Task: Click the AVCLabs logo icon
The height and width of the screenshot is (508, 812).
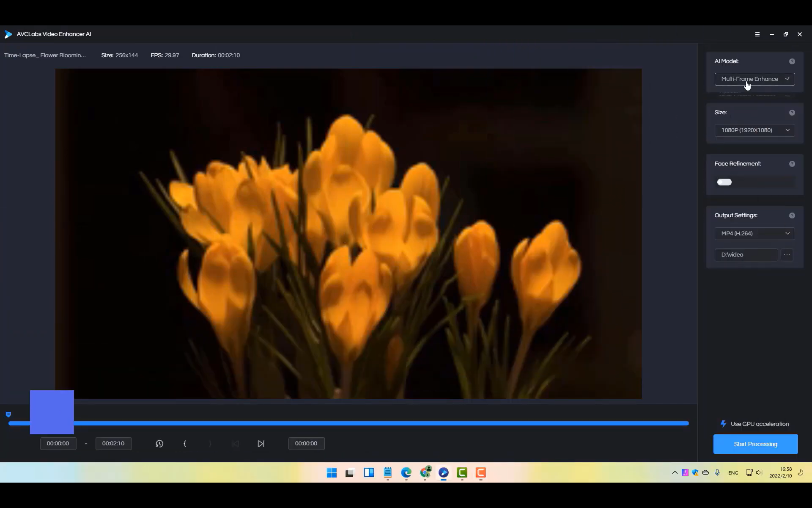Action: tap(8, 34)
